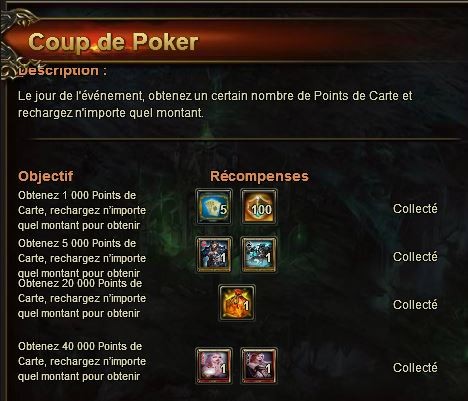Image resolution: width=468 pixels, height=401 pixels.
Task: Click the playing cards reward icon
Action: (x=214, y=207)
